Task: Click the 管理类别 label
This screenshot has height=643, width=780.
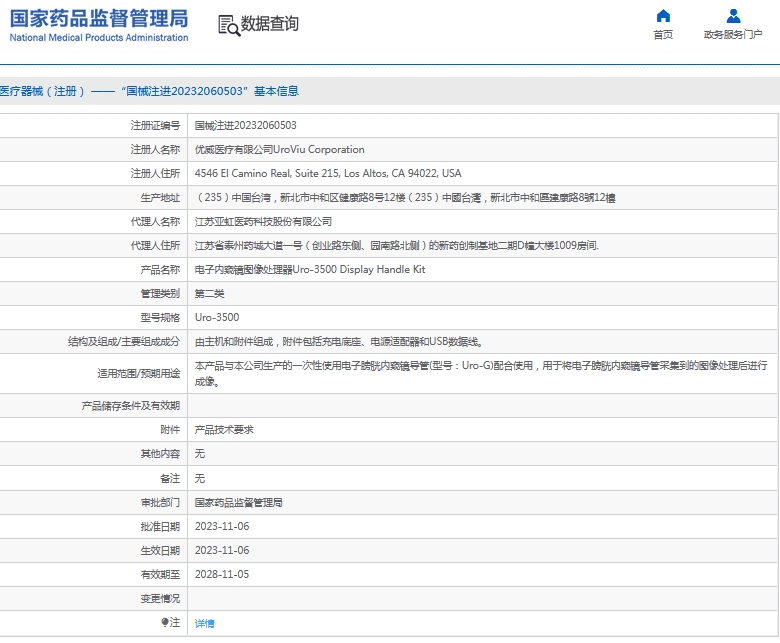Action: 160,293
